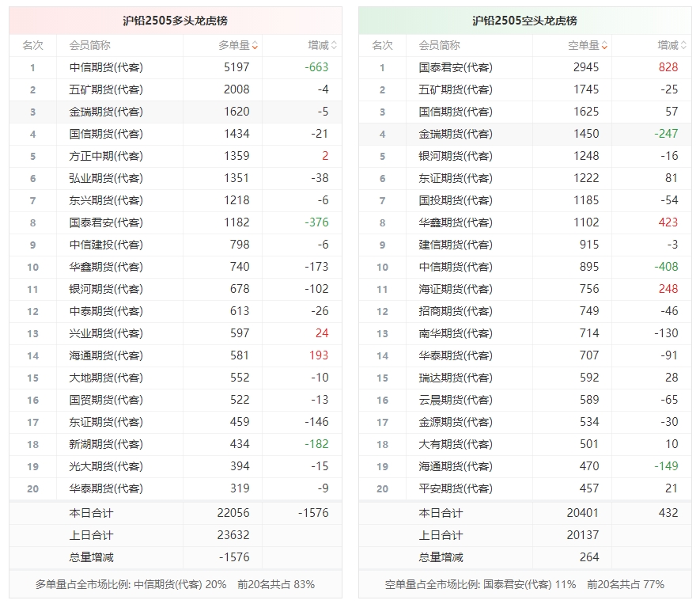Click 名次 header in 多头龙虎榜 table
This screenshot has width=700, height=604.
(32, 46)
